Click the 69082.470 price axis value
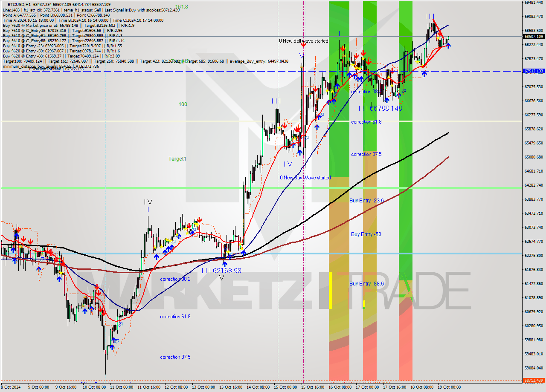 [533, 16]
